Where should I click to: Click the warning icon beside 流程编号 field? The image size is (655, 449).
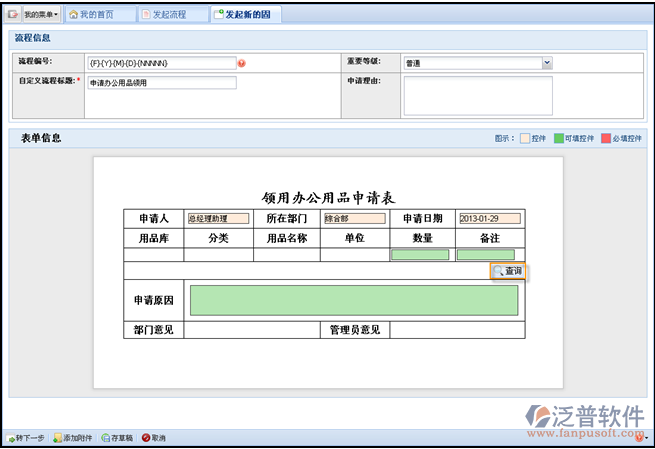coord(241,63)
